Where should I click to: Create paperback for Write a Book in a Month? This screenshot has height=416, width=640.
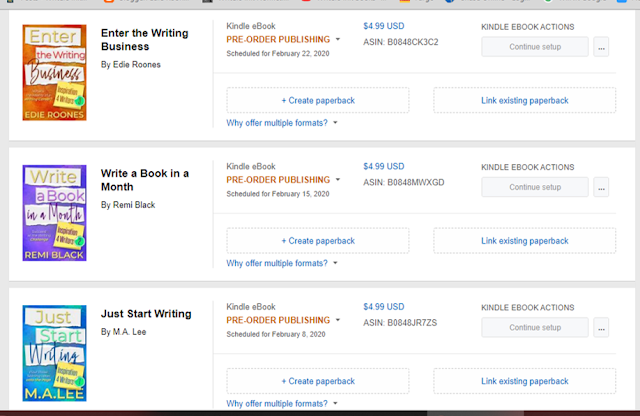click(318, 240)
